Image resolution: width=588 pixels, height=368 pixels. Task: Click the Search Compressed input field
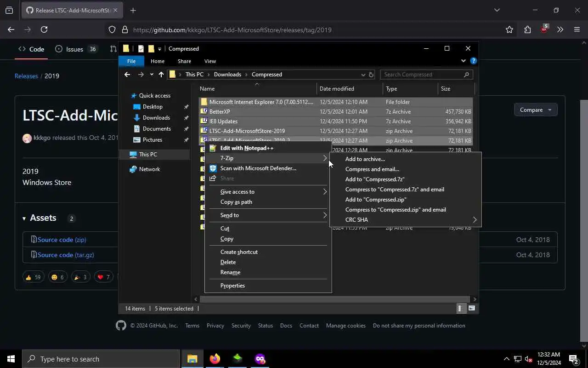[426, 75]
